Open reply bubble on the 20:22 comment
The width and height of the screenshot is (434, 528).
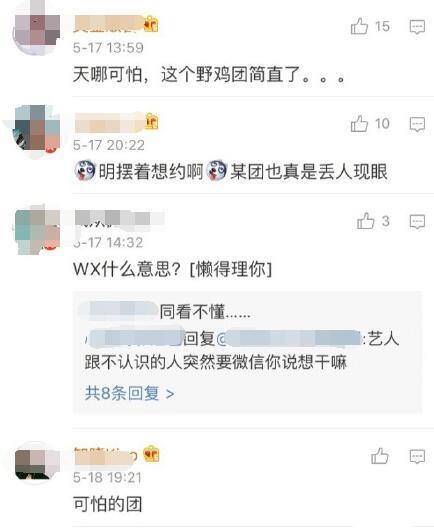point(417,124)
